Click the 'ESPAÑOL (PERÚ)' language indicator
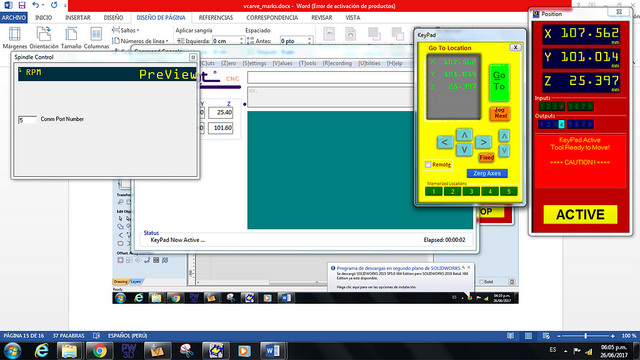The image size is (640, 360). 127,336
